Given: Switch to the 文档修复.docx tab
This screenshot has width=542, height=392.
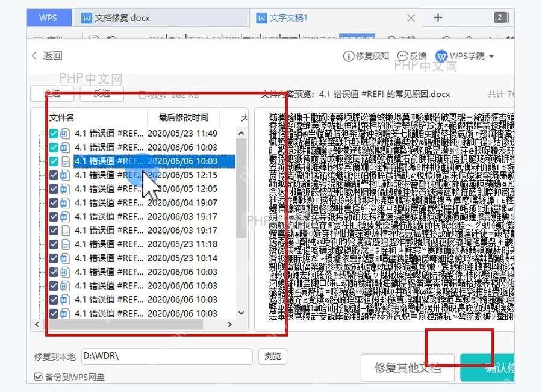Looking at the screenshot, I should [x=160, y=17].
